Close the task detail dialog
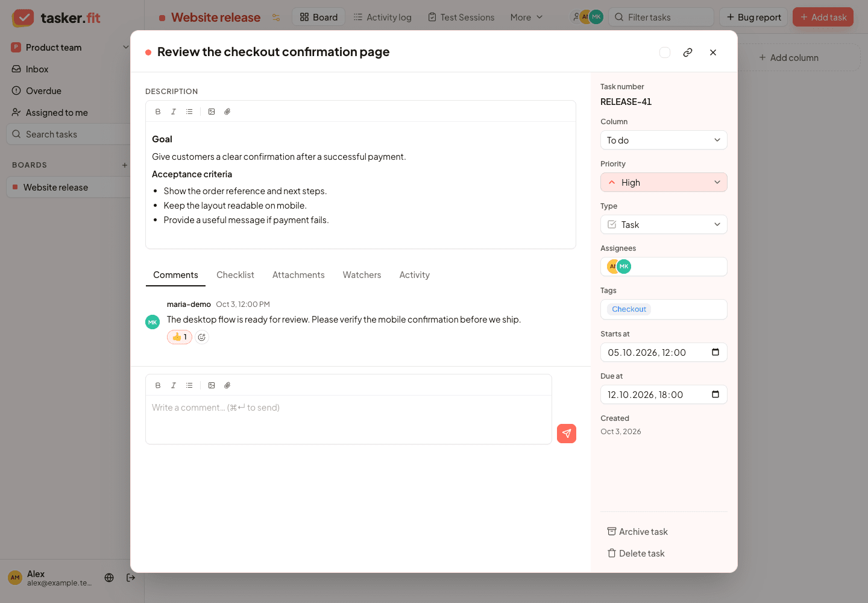This screenshot has width=868, height=603. click(x=713, y=52)
